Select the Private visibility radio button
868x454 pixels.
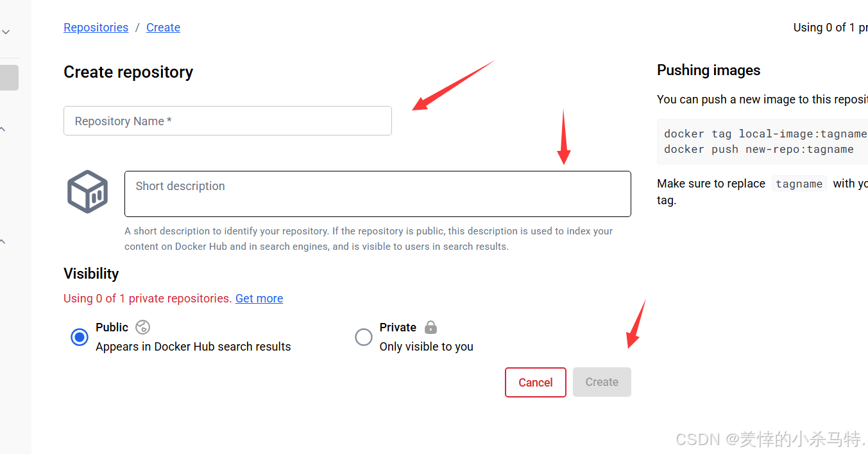pyautogui.click(x=364, y=336)
